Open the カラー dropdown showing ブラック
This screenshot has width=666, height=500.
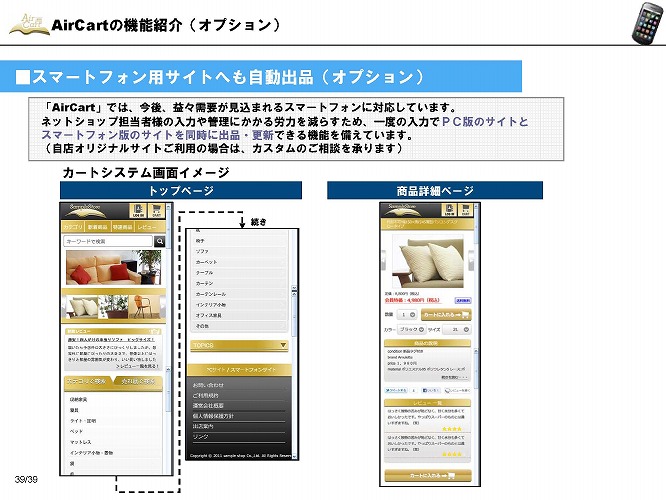(411, 330)
